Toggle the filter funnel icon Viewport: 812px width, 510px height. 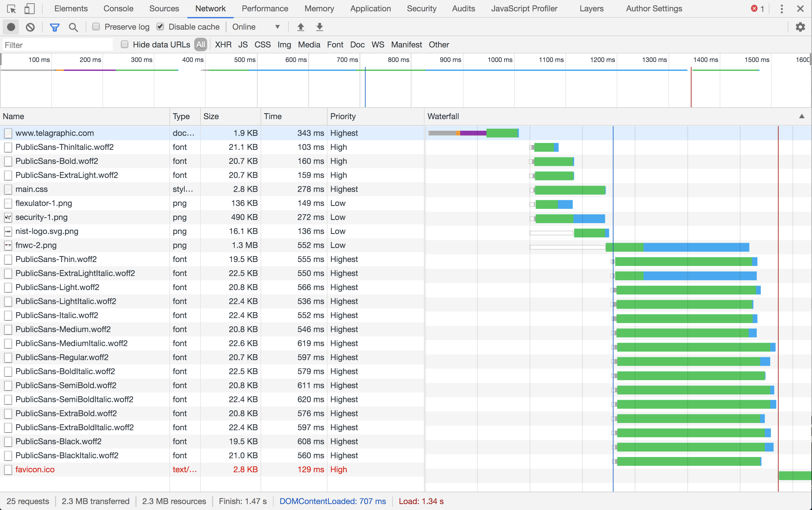54,27
